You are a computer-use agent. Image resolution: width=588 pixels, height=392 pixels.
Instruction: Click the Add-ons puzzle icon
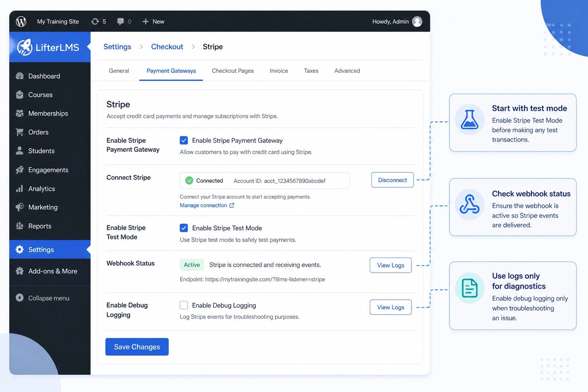(x=20, y=271)
